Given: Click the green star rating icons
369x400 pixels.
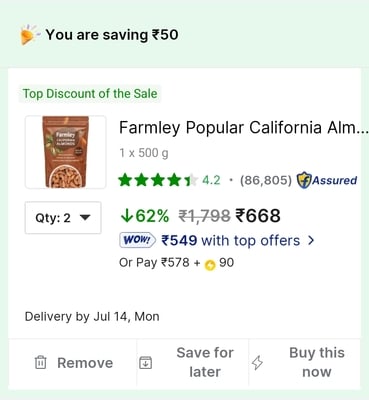Looking at the screenshot, I should [x=158, y=180].
